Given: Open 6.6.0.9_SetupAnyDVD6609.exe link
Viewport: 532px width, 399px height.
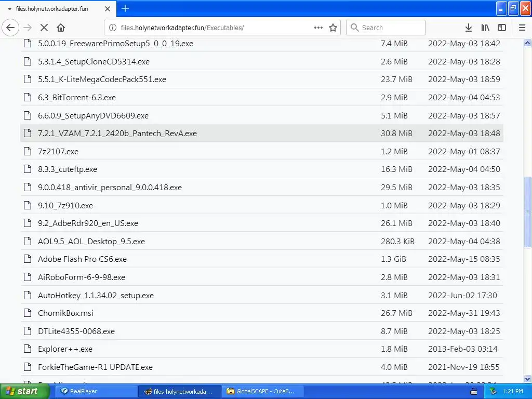Looking at the screenshot, I should click(x=93, y=115).
